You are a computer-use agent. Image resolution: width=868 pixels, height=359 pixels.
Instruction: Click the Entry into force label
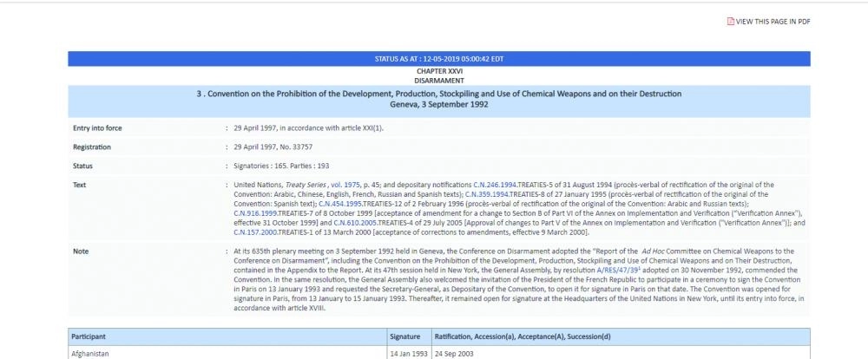click(97, 128)
